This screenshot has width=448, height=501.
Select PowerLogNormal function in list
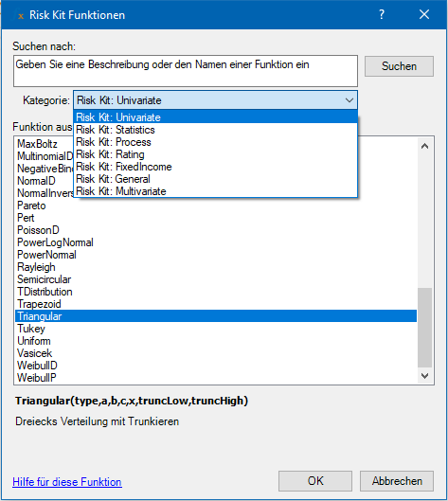pyautogui.click(x=216, y=242)
